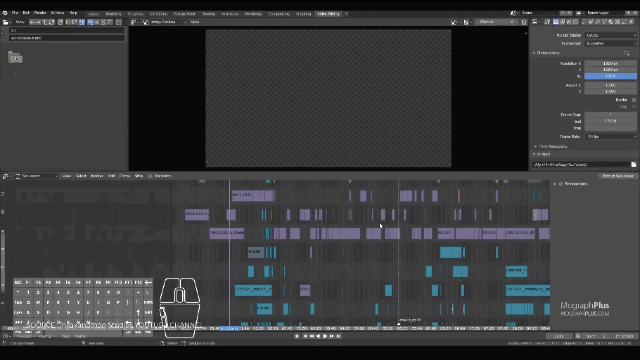
Task: Switch to the Texture Paint workspace tab
Action: click(184, 14)
